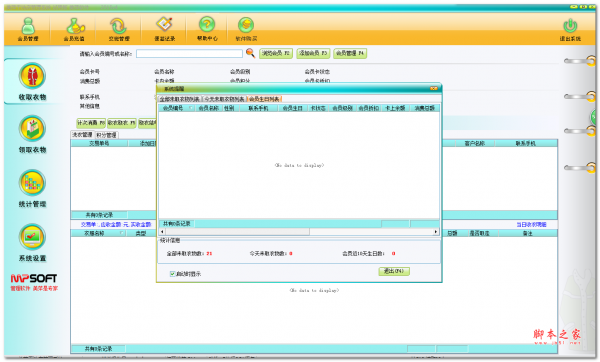Click the 退出(F4) dialog button

(394, 271)
